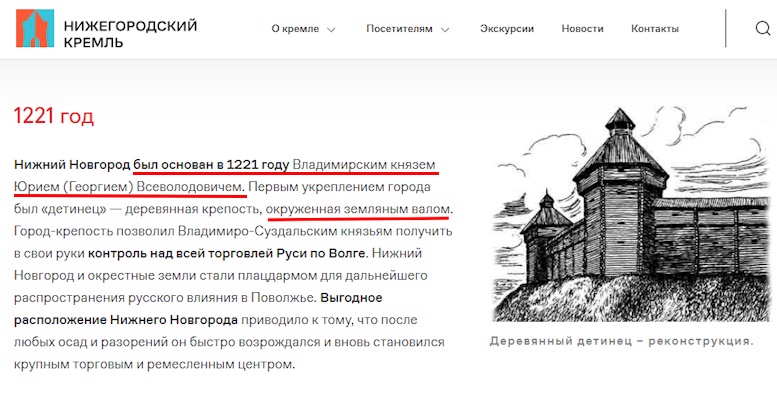Click the large central tower in the drawing
The image size is (777, 396).
(620, 193)
